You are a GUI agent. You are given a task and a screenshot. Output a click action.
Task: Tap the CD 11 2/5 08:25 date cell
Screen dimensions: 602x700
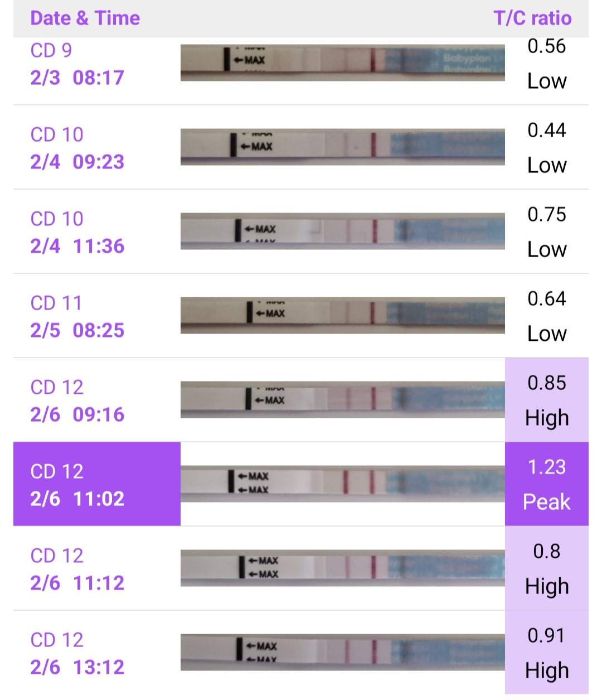(x=77, y=316)
